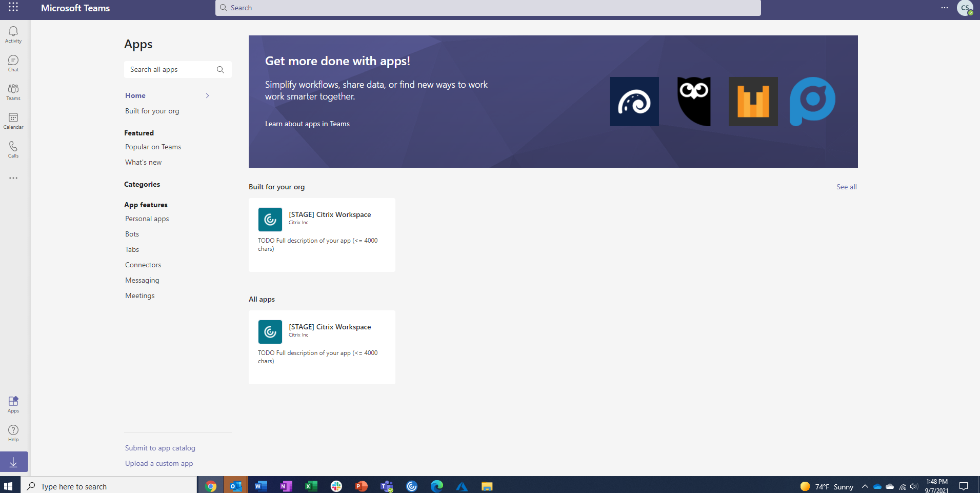Screen dimensions: 980x493
Task: Click Citrix Workspace icon under Built for your org
Action: pyautogui.click(x=270, y=220)
